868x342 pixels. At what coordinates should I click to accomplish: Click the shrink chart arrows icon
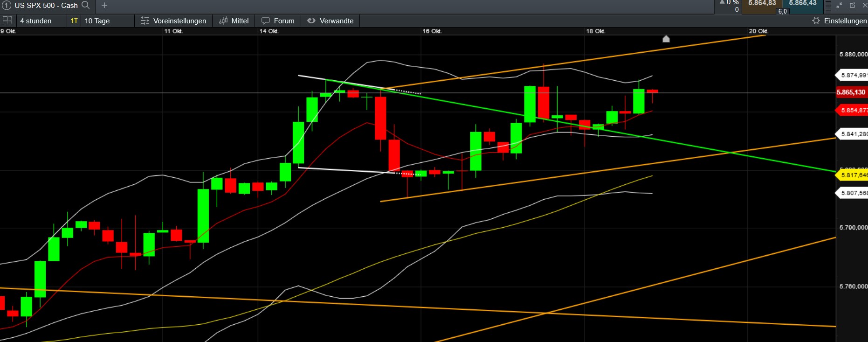click(x=839, y=5)
